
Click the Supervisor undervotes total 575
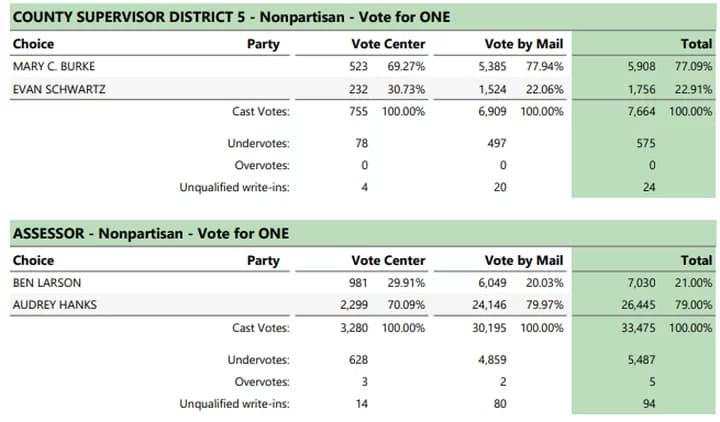pyautogui.click(x=646, y=143)
